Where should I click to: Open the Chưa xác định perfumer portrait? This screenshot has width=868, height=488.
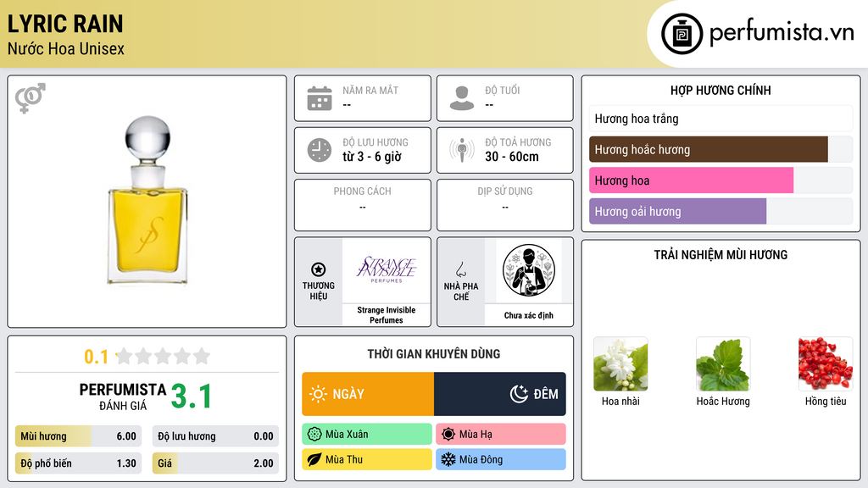click(x=529, y=270)
